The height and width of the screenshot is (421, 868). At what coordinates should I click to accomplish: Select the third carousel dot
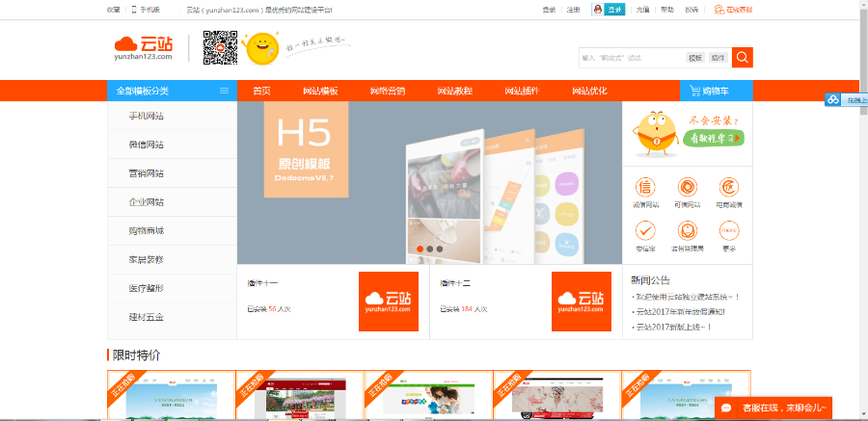[x=440, y=249]
